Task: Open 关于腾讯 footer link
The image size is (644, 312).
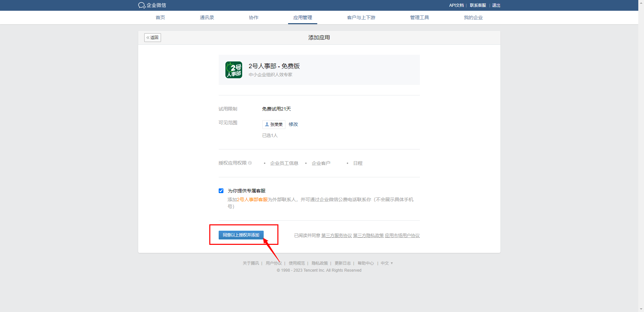Action: (x=251, y=263)
